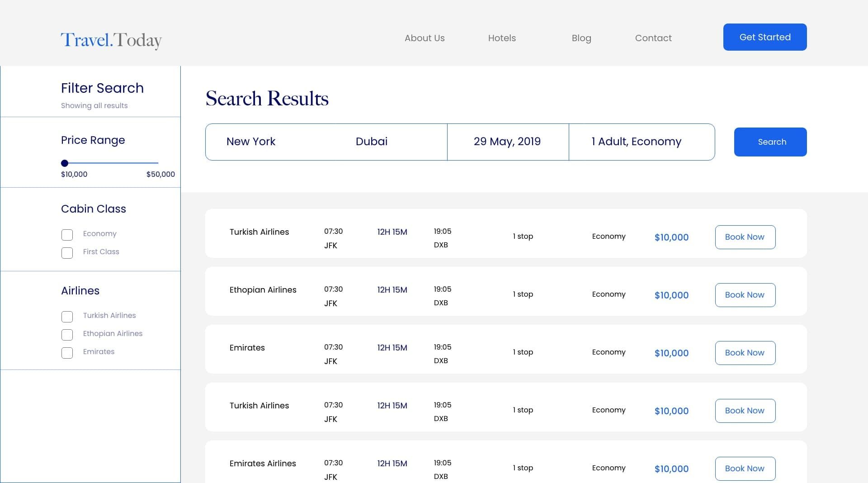Open the 29 May, 2019 date selector
Image resolution: width=868 pixels, height=483 pixels.
point(507,142)
